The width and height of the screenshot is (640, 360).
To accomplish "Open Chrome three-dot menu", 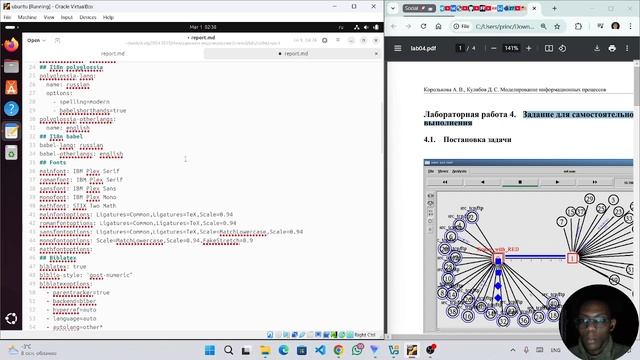I will pyautogui.click(x=630, y=26).
